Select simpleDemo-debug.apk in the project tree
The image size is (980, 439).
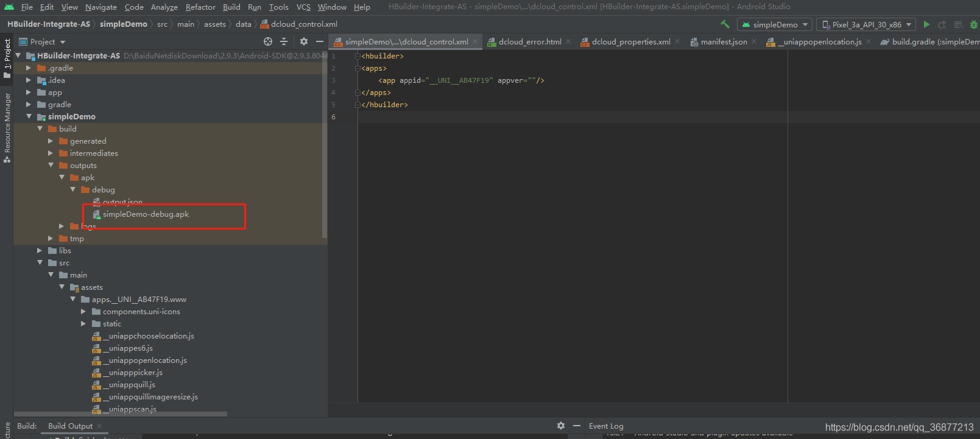[146, 214]
